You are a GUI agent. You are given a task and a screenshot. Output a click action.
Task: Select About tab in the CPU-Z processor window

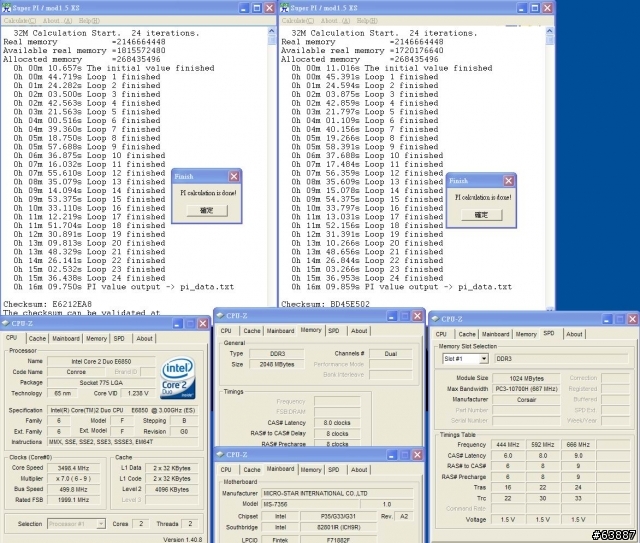tap(144, 338)
